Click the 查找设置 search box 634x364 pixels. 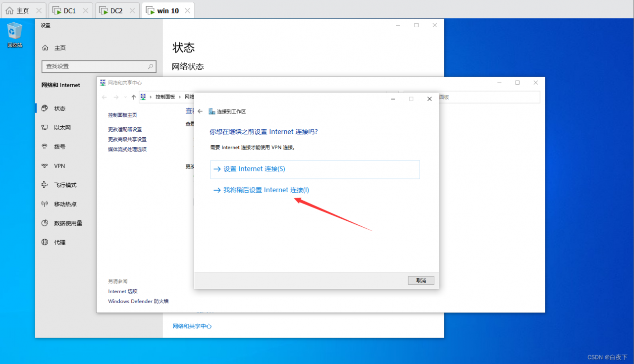[99, 66]
